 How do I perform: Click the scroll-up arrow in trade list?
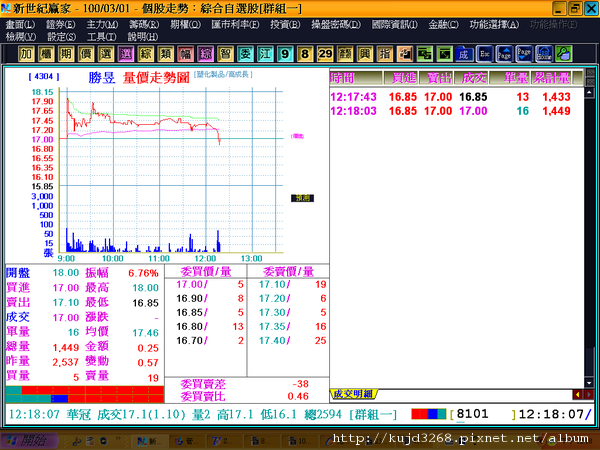point(589,92)
